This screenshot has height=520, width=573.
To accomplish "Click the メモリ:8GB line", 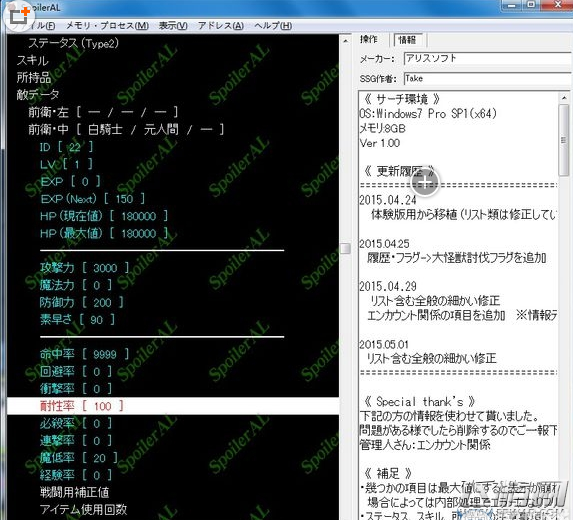I will pyautogui.click(x=382, y=128).
